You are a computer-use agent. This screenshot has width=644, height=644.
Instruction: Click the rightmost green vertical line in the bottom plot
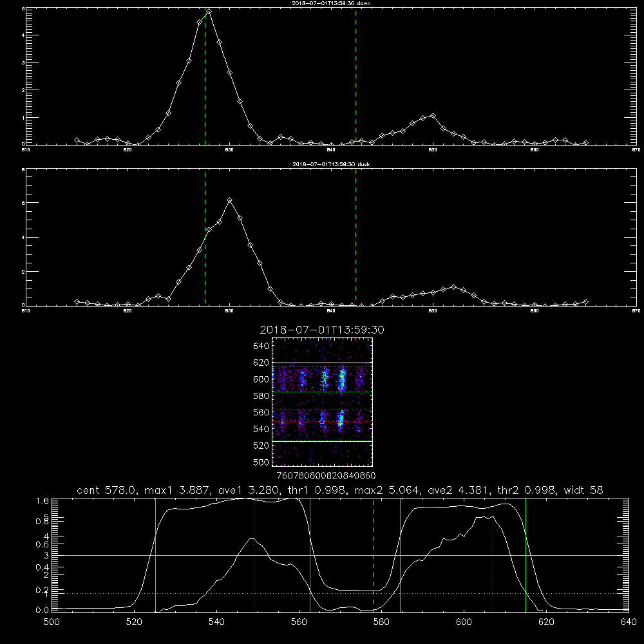[x=526, y=555]
